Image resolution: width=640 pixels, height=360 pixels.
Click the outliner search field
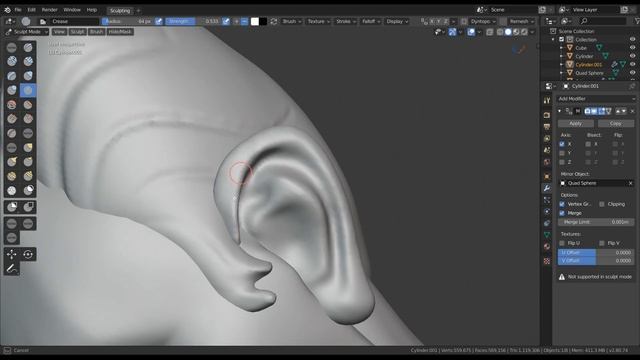[x=603, y=21]
